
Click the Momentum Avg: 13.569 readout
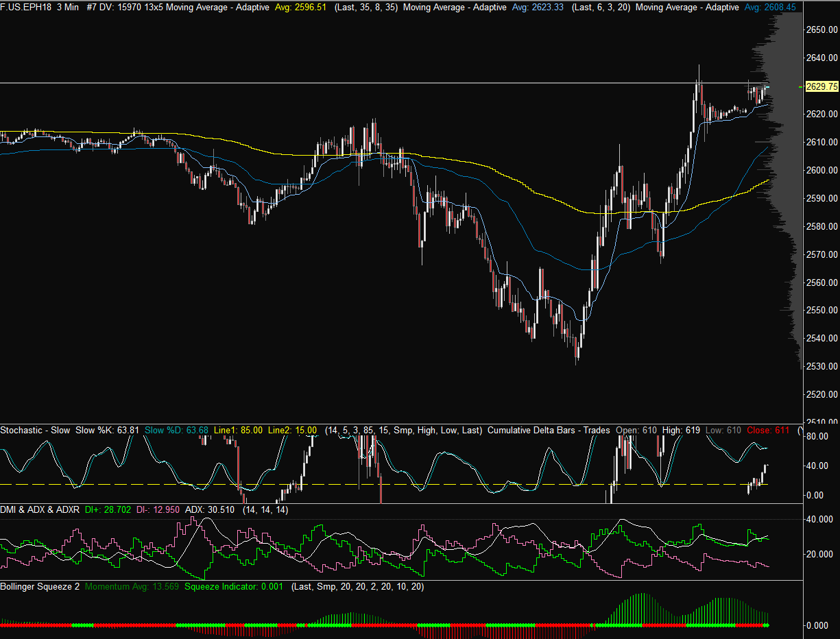[x=132, y=587]
